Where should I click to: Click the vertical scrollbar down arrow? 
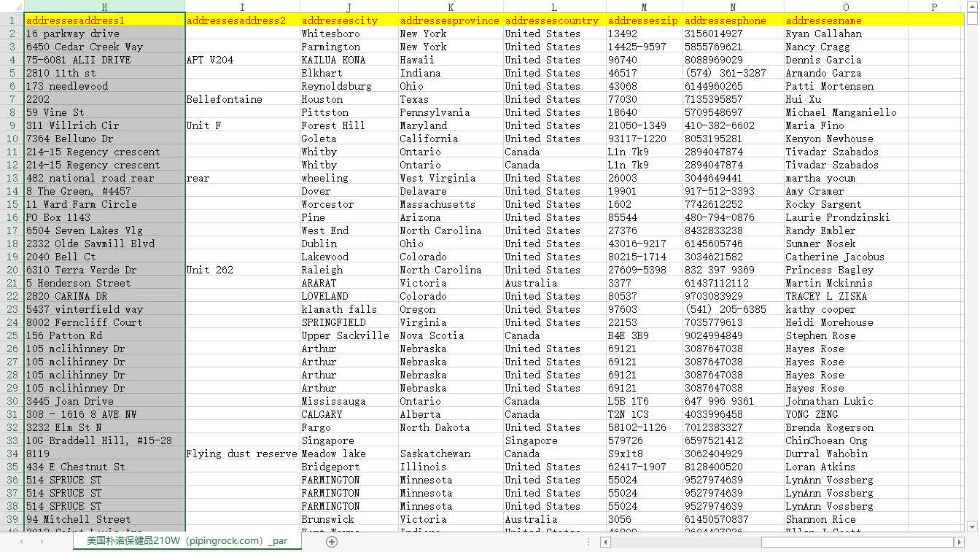[x=973, y=526]
